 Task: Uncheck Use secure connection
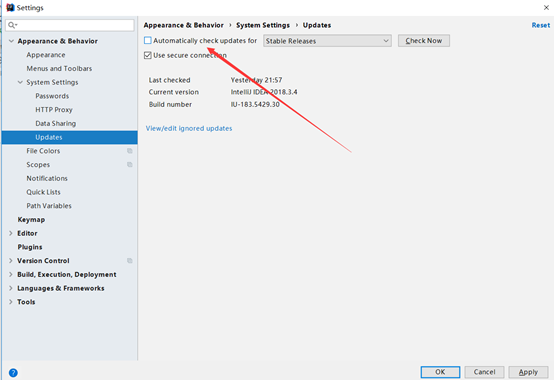click(x=148, y=55)
